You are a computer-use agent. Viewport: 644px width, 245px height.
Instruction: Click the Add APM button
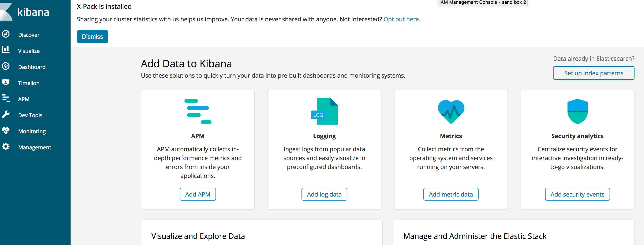tap(198, 194)
